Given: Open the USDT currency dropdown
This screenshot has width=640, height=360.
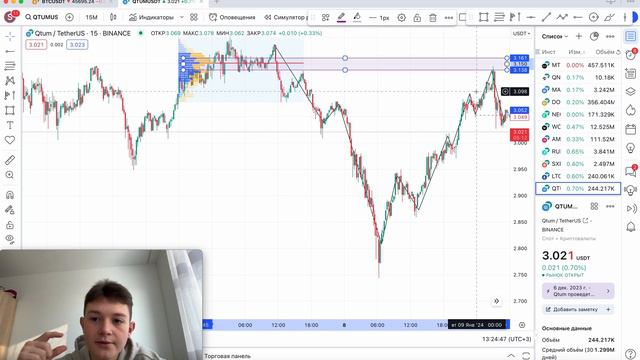Looking at the screenshot, I should (521, 33).
